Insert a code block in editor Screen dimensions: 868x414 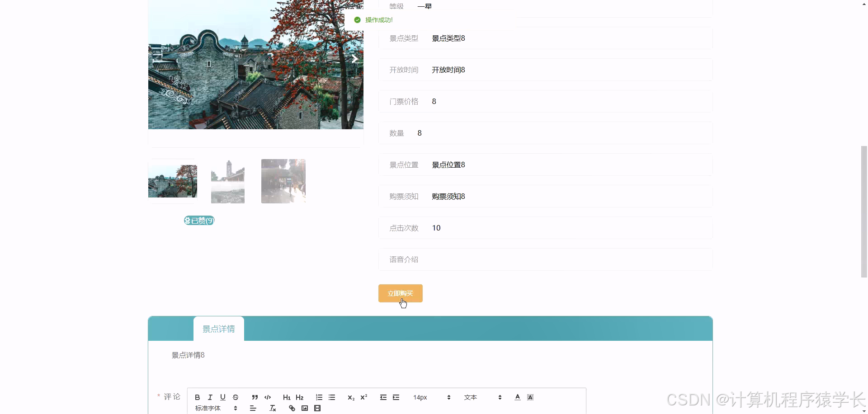(268, 397)
